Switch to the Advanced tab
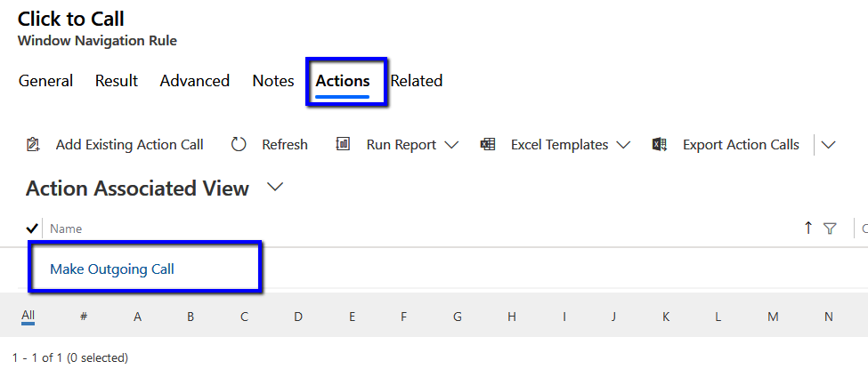The height and width of the screenshot is (369, 868). (194, 81)
